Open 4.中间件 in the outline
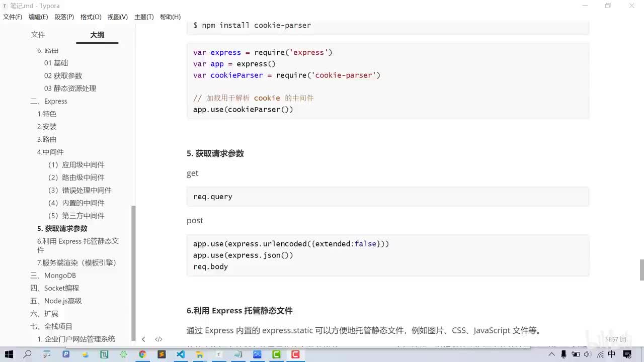644x362 pixels. click(50, 152)
